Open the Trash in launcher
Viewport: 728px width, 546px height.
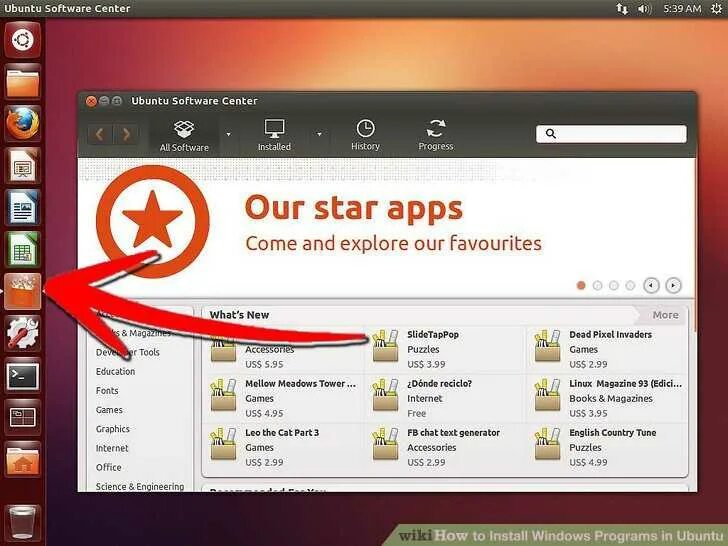[22, 523]
